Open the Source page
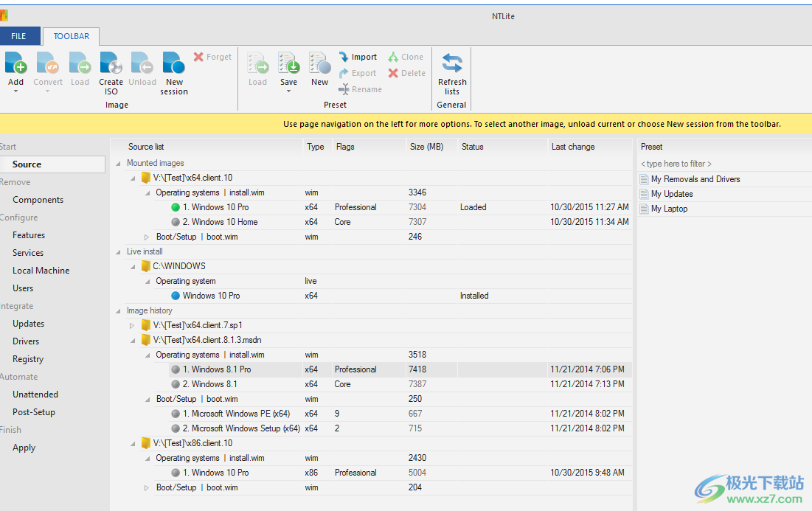 pos(52,164)
